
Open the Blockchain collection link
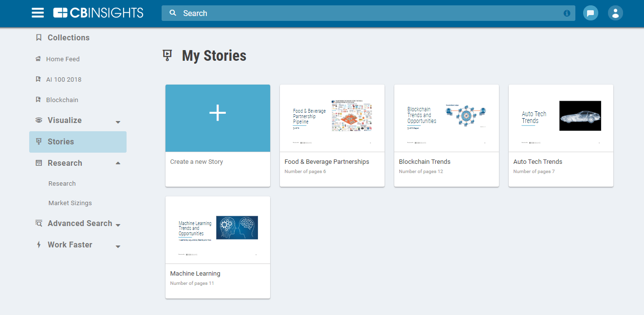point(62,100)
